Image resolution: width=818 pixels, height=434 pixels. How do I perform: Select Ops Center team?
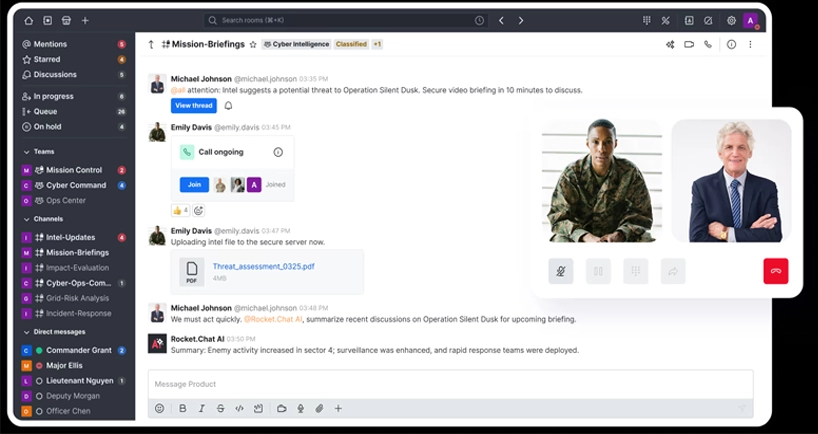click(x=74, y=200)
